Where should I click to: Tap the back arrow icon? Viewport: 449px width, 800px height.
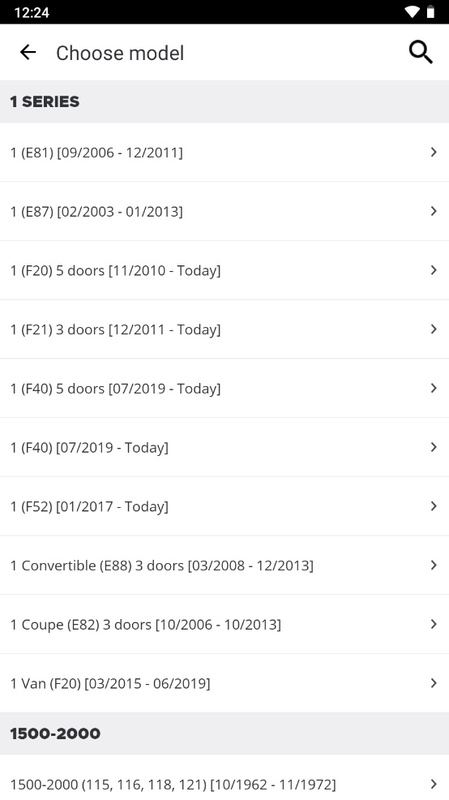[x=28, y=52]
